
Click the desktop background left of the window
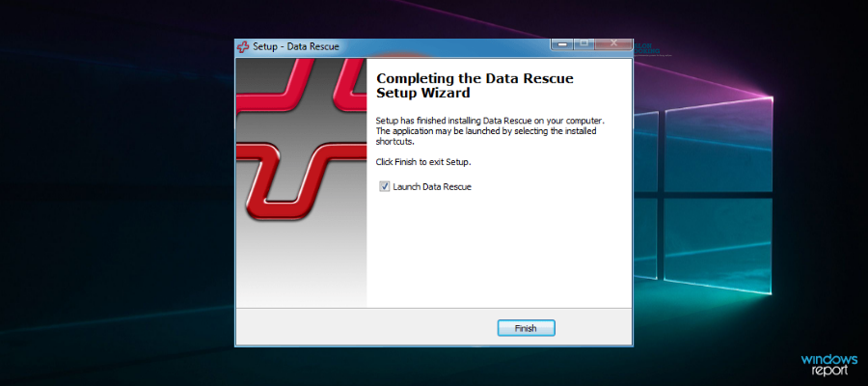point(116,193)
